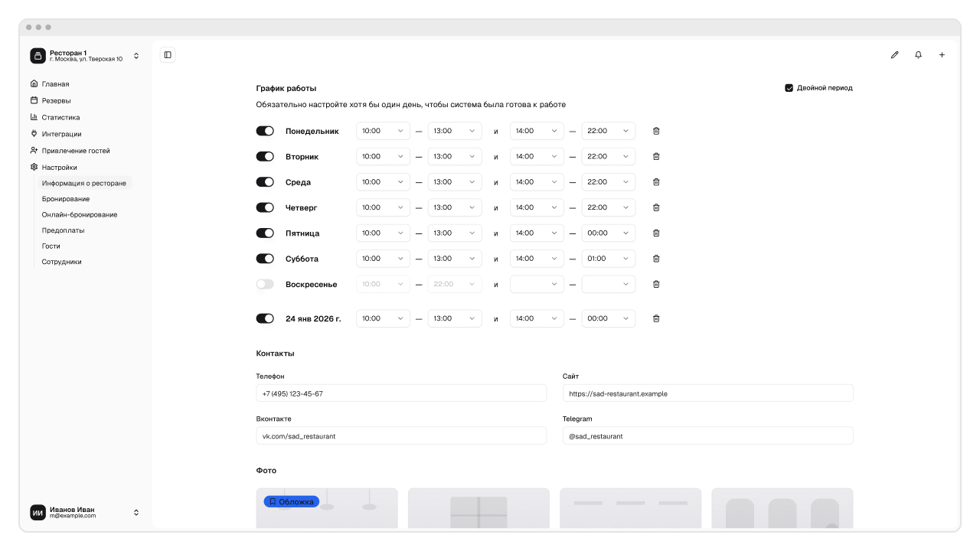Open Статистика section
Image resolution: width=980 pixels, height=551 pixels.
61,117
